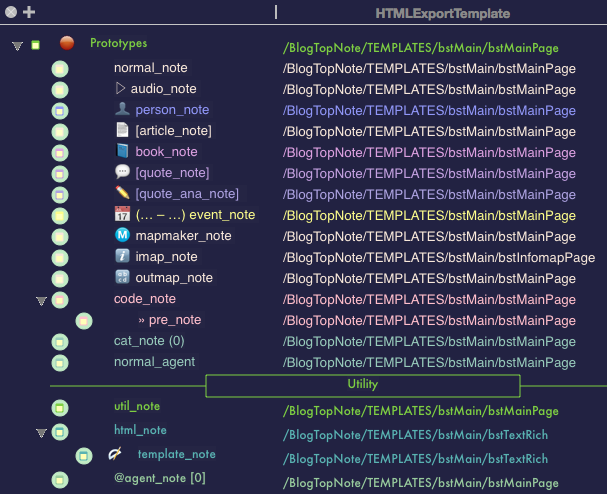Click the round note icon of person_note
Viewport: 607px width, 494px height.
click(x=60, y=111)
